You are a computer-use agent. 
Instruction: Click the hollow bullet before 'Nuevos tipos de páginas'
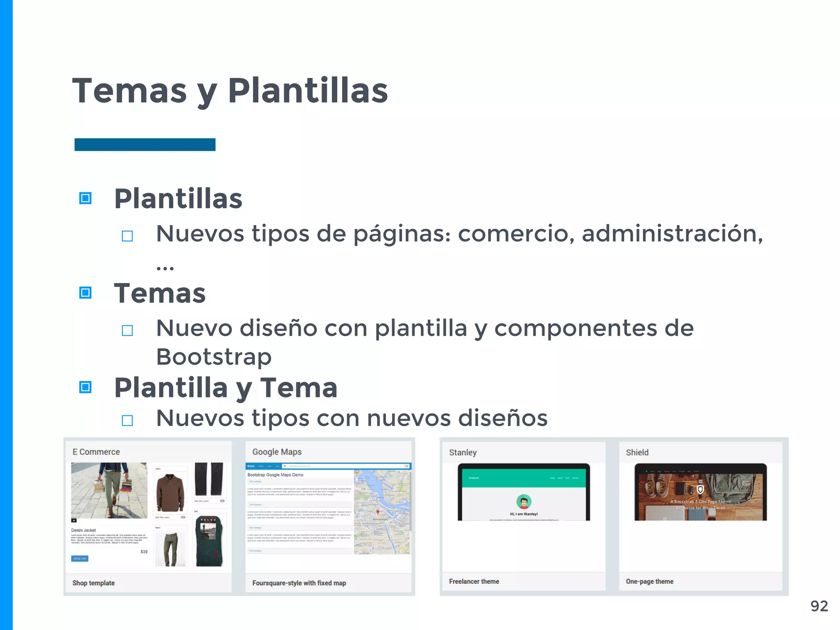pyautogui.click(x=128, y=236)
